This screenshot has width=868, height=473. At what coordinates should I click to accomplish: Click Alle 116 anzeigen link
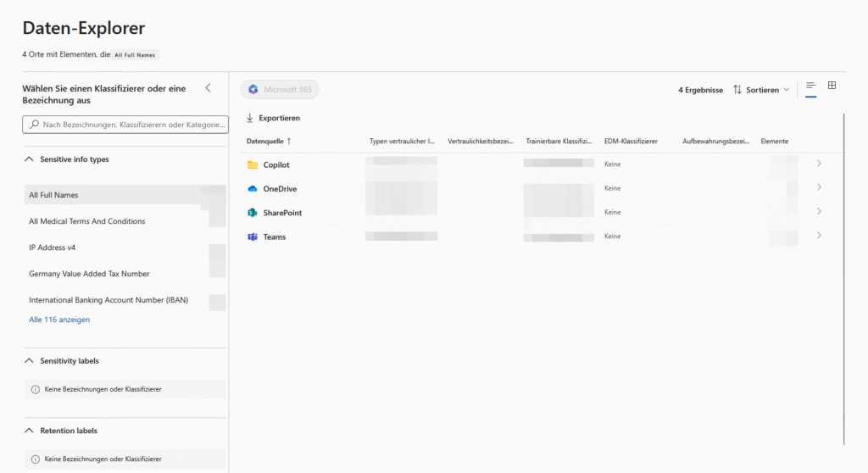pyautogui.click(x=59, y=320)
